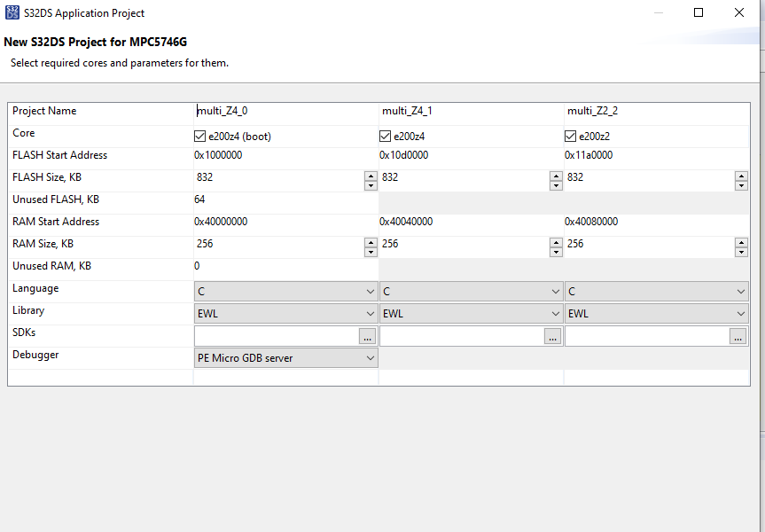Open the Language dropdown for multi_Z2_2
The height and width of the screenshot is (532, 765).
coord(739,291)
